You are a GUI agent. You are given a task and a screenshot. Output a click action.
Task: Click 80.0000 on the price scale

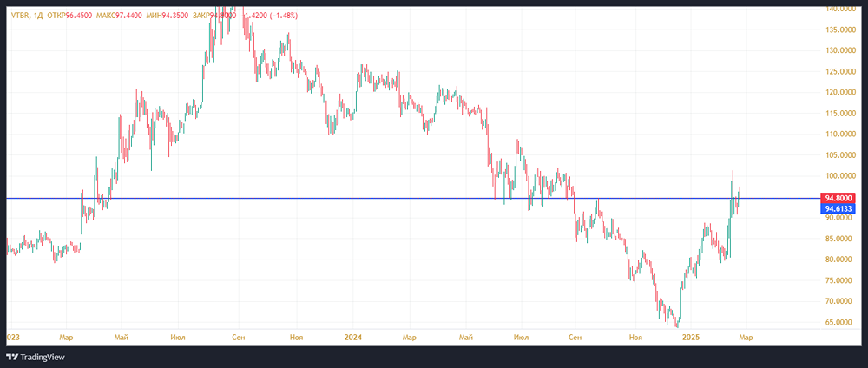tap(839, 260)
